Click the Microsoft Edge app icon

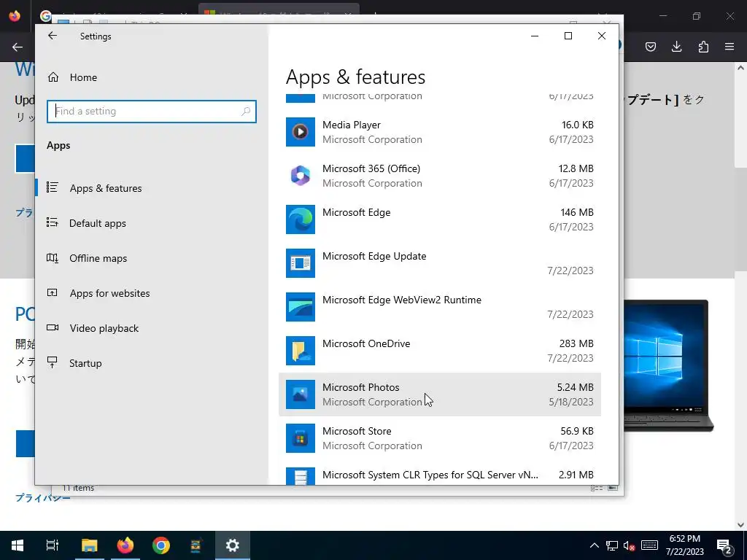[x=300, y=219]
